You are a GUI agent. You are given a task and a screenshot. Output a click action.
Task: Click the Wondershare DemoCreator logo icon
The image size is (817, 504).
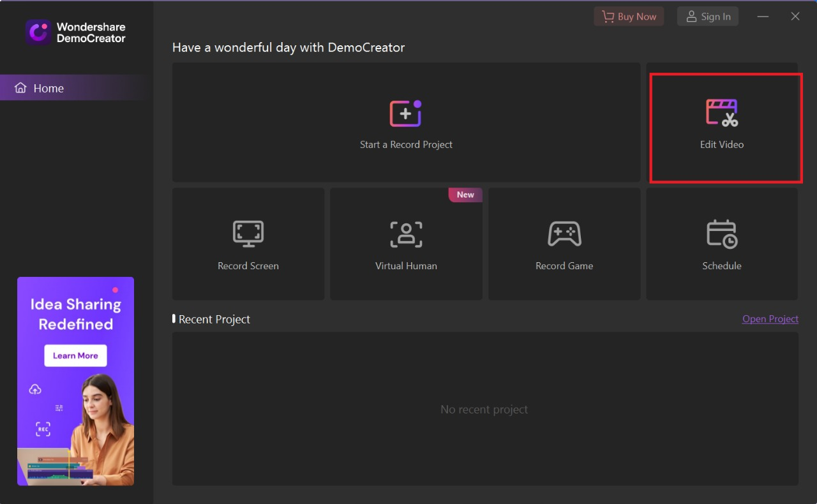pos(38,33)
